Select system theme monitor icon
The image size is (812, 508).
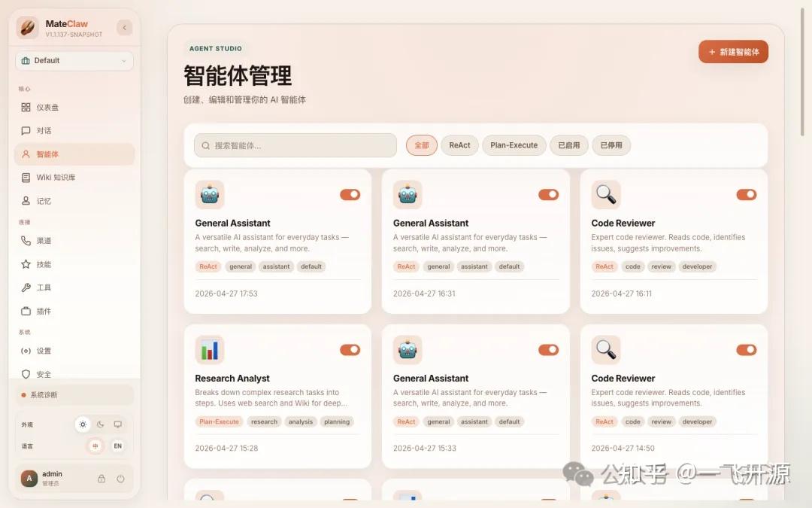(x=118, y=424)
